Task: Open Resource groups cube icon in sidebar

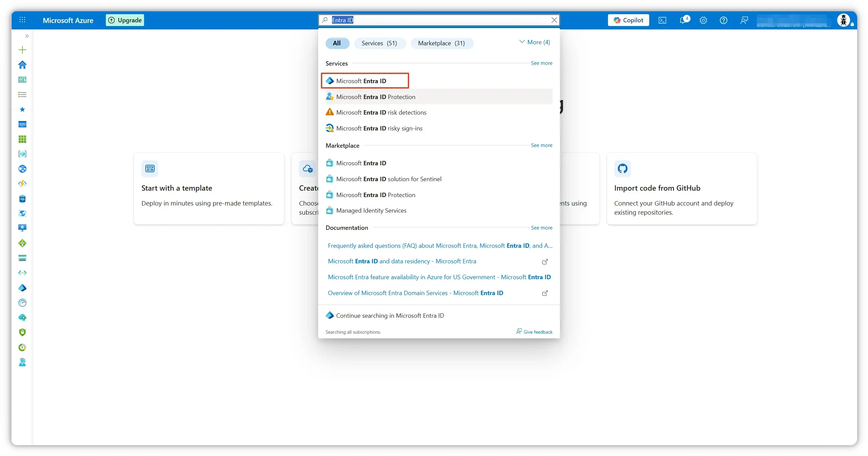Action: (22, 154)
